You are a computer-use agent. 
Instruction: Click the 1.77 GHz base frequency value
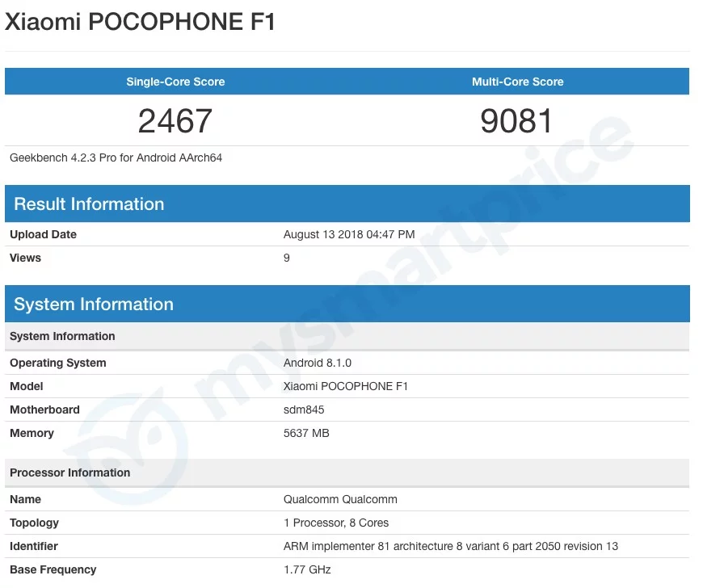[306, 569]
